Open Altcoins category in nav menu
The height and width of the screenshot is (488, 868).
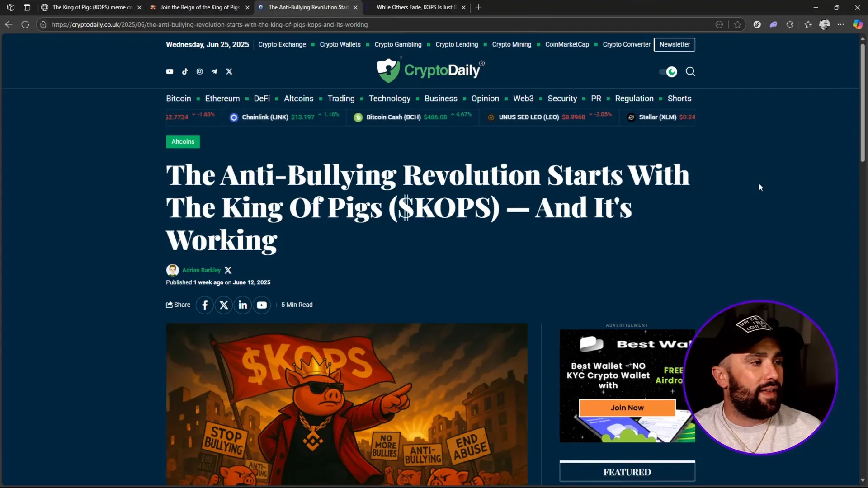tap(299, 99)
